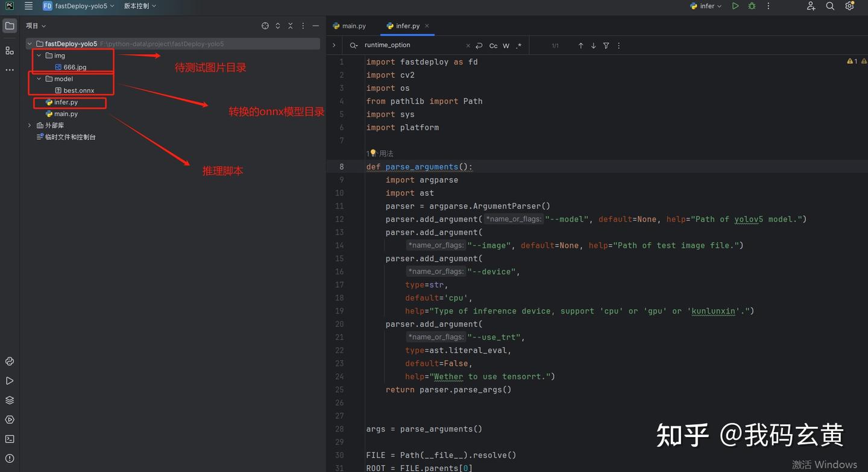The image size is (868, 472).
Task: Open the Problems tool window
Action: [x=10, y=458]
